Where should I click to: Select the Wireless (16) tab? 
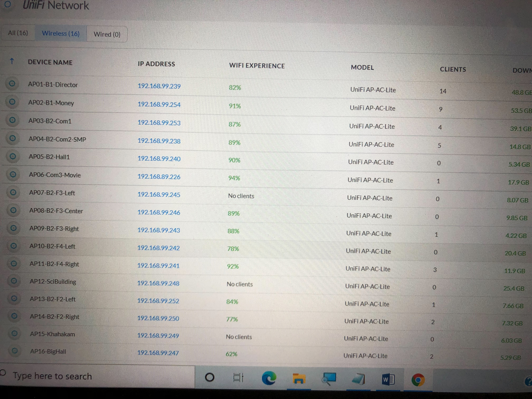[61, 34]
